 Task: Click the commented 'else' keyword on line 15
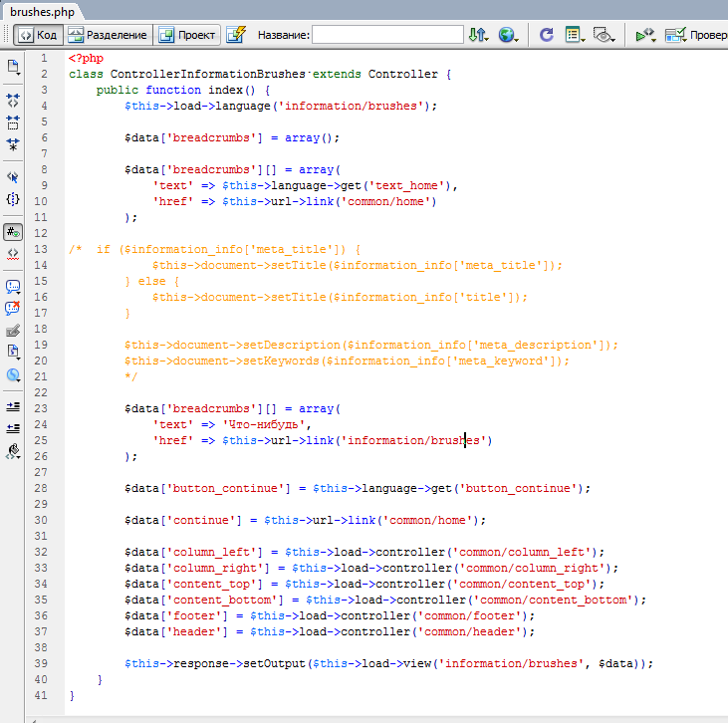click(x=151, y=282)
